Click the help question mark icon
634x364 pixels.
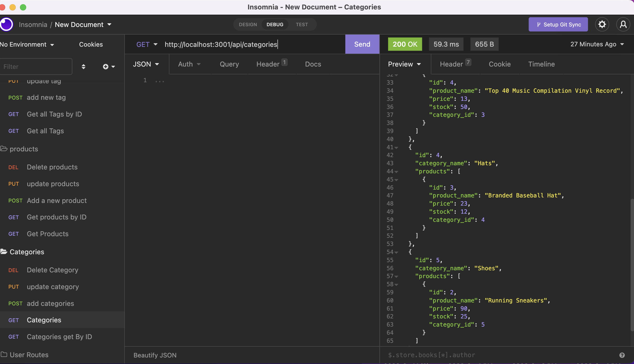click(x=622, y=355)
